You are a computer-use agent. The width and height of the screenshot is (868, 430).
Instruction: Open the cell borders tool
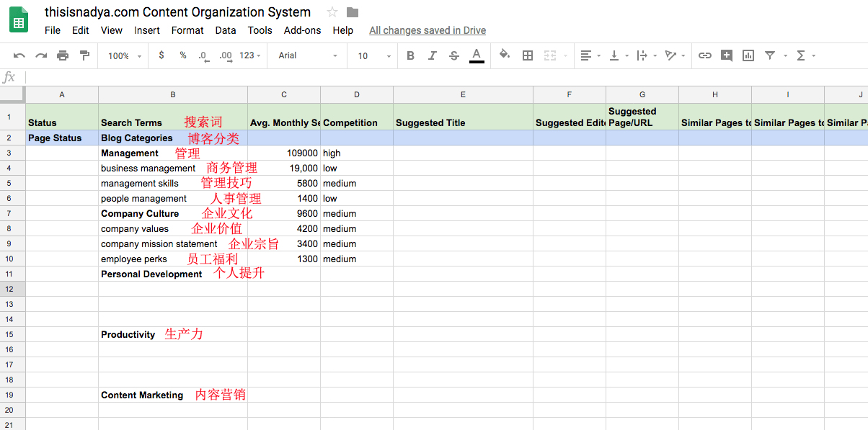coord(528,55)
